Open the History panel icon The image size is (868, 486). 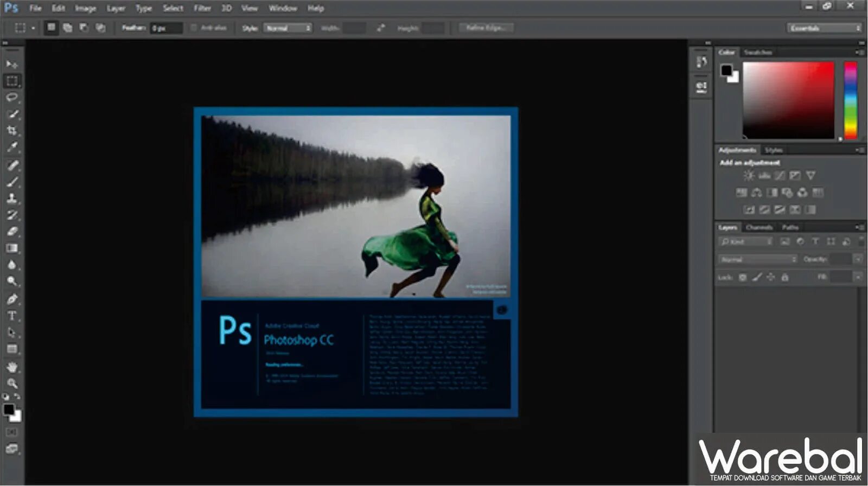pos(701,62)
